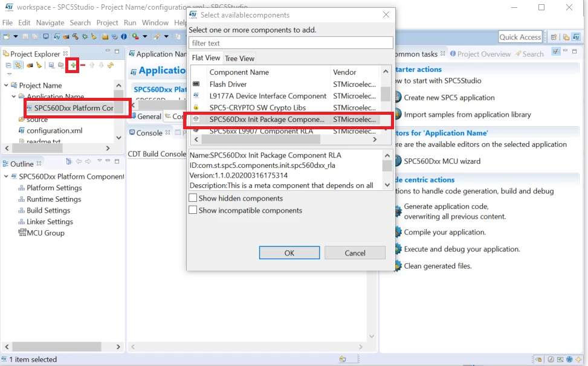This screenshot has height=366, width=588.
Task: Switch to Tree View tab in dialog
Action: click(x=240, y=59)
